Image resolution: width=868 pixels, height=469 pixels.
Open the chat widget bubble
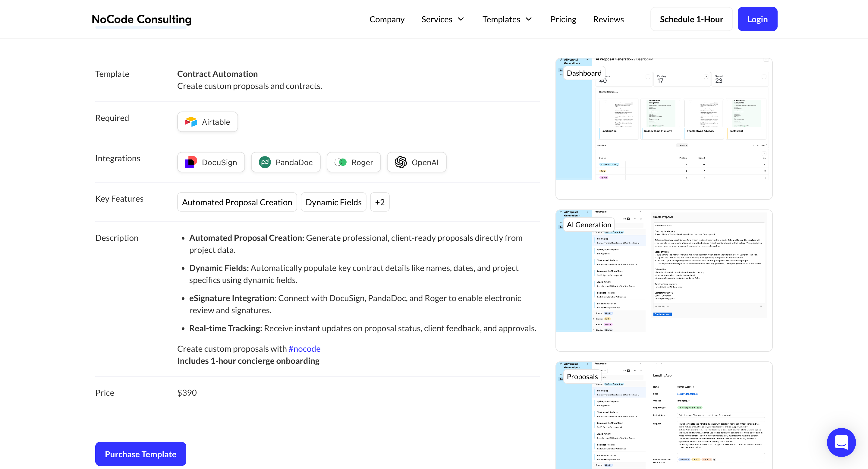point(841,442)
